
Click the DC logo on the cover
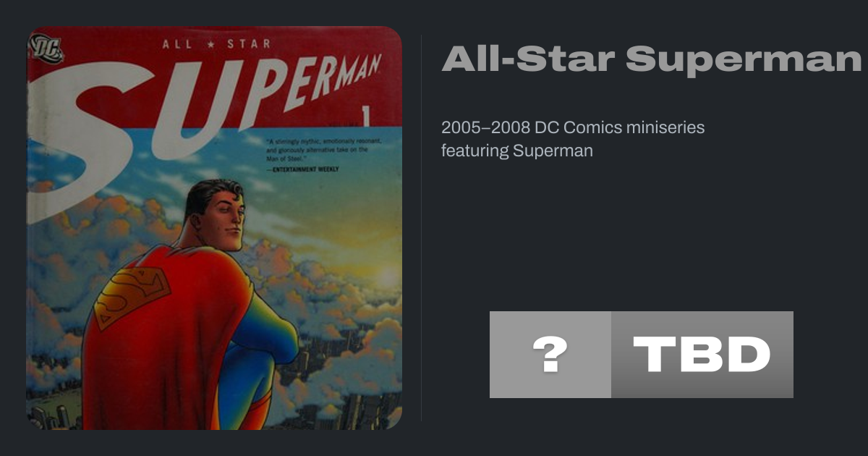[x=46, y=49]
